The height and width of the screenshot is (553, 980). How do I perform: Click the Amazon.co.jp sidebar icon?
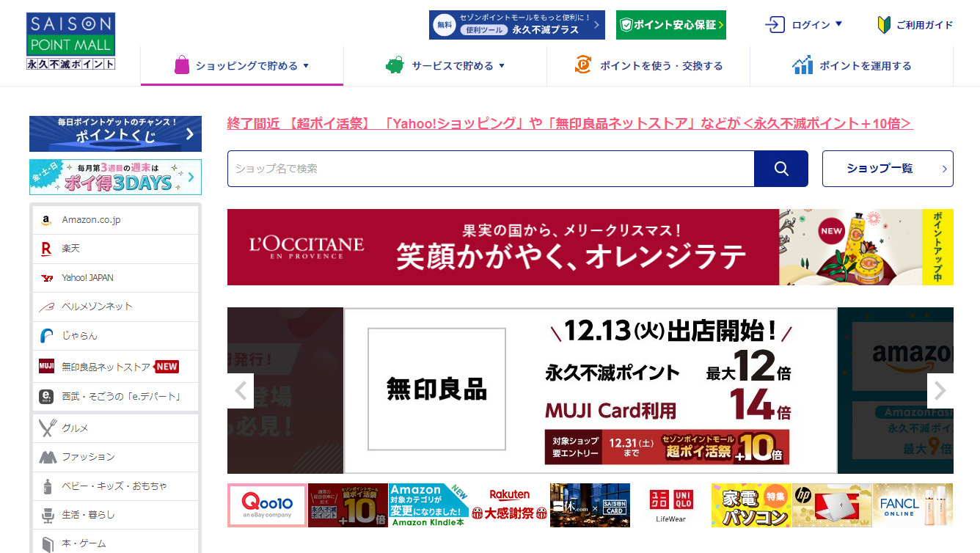point(46,220)
